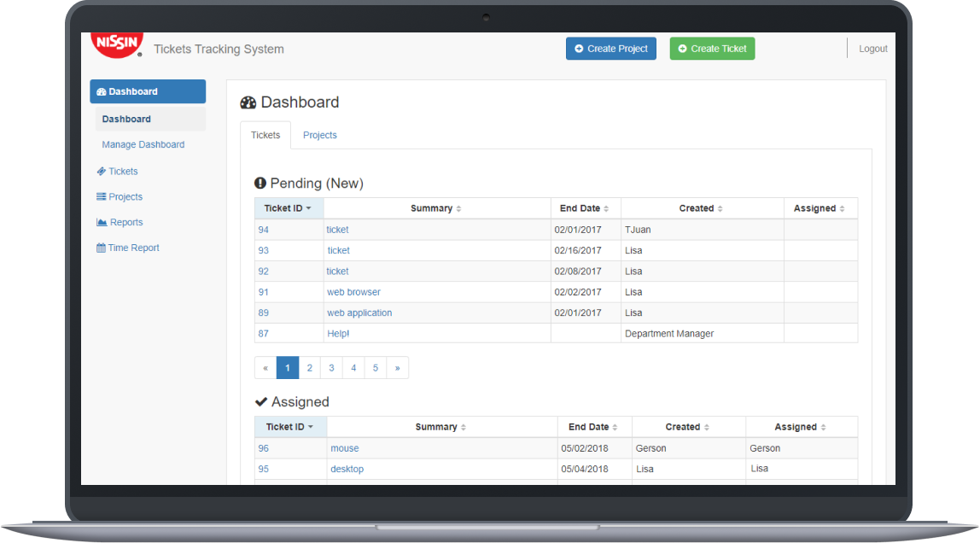
Task: Open the web browser ticket summary
Action: click(x=353, y=291)
